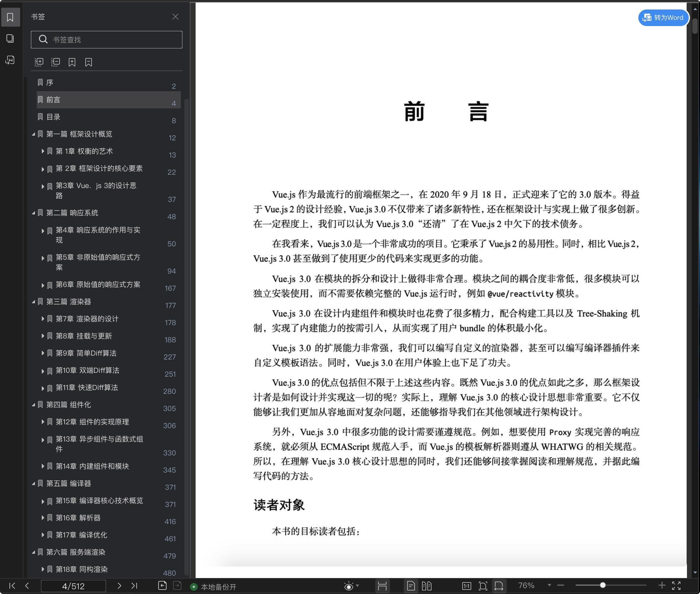Switch to two-page view
Screen dimensions: 700x594
click(x=427, y=586)
